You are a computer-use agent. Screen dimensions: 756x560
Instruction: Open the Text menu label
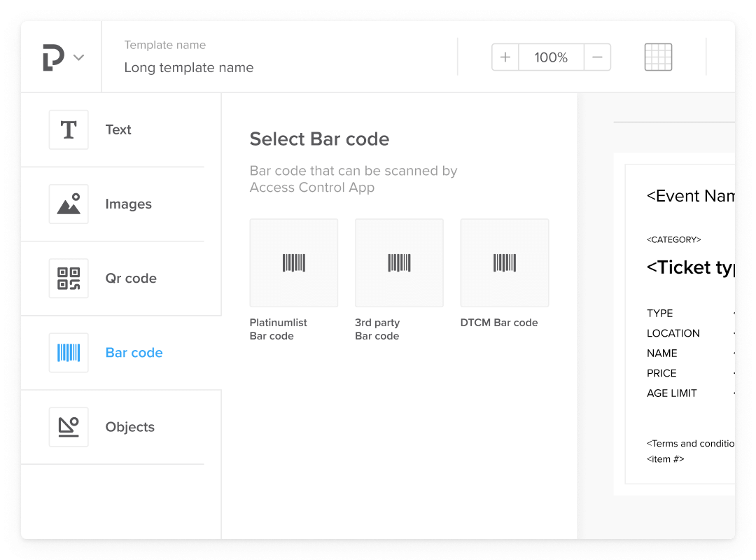118,129
